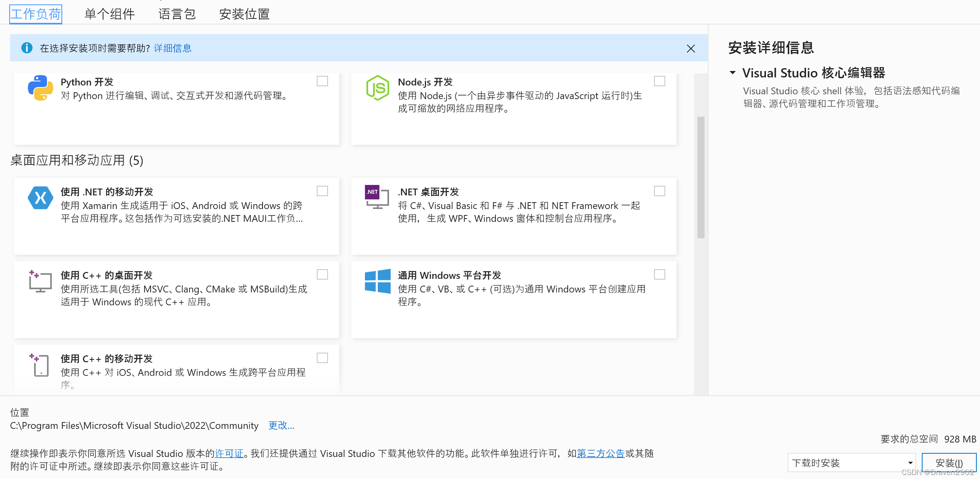
Task: Click the 928 MB required space value
Action: coord(960,439)
